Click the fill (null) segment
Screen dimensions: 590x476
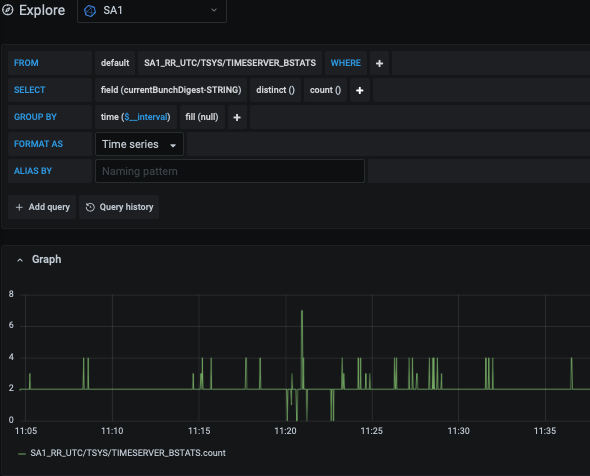click(x=202, y=117)
